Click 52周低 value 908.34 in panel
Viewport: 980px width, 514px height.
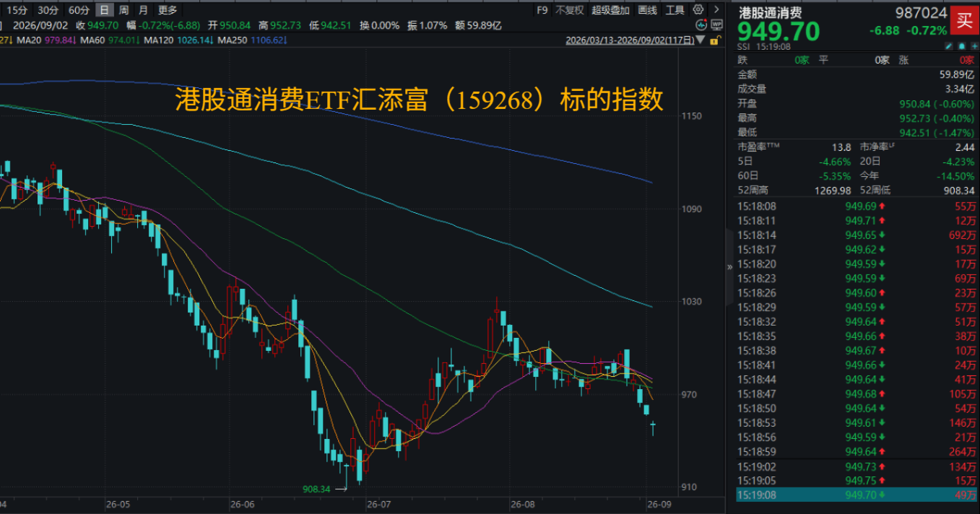959,191
